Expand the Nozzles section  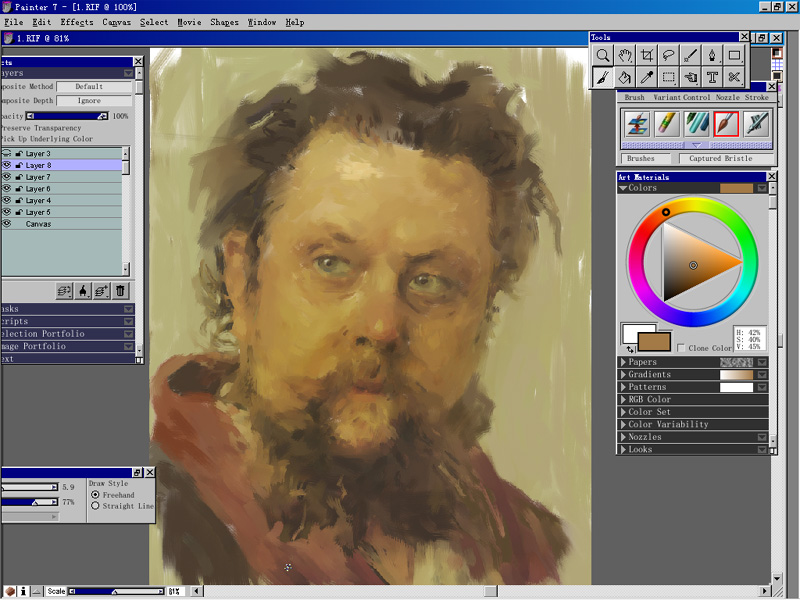(x=623, y=437)
